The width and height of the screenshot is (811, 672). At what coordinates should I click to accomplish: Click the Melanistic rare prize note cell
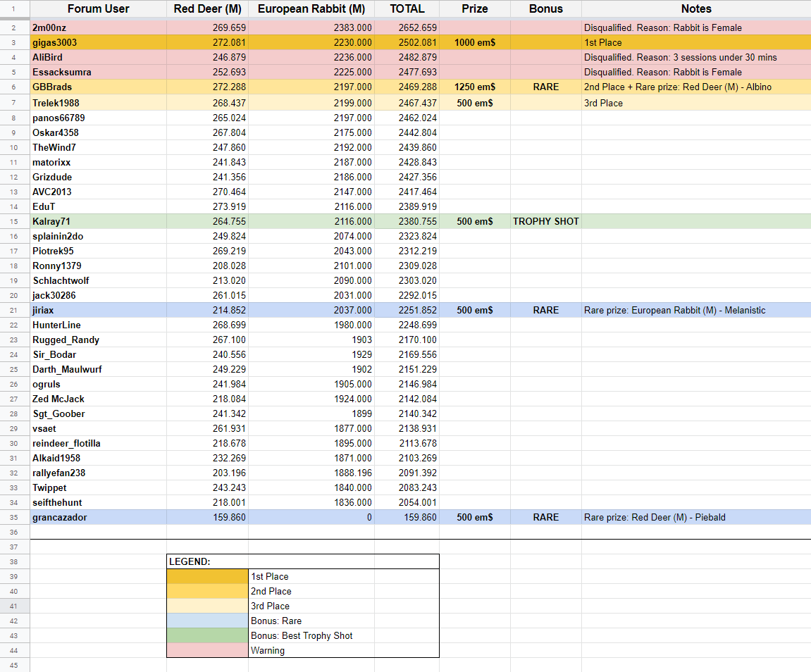tap(674, 311)
